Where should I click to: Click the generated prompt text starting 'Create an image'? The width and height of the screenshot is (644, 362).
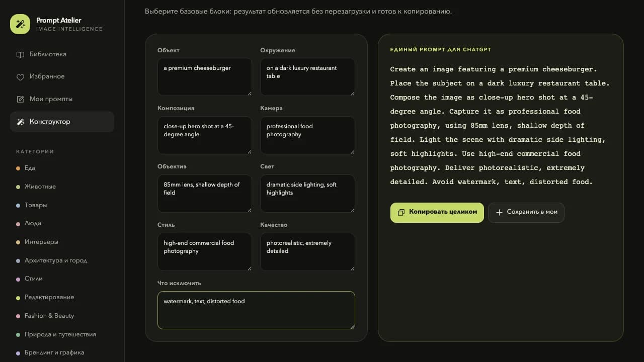[500, 126]
